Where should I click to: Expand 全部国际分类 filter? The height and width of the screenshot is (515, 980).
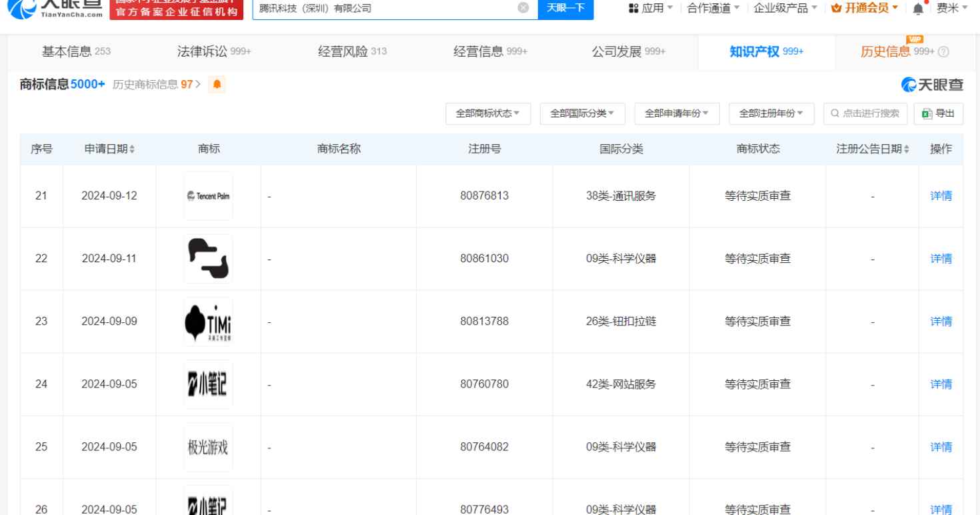583,113
